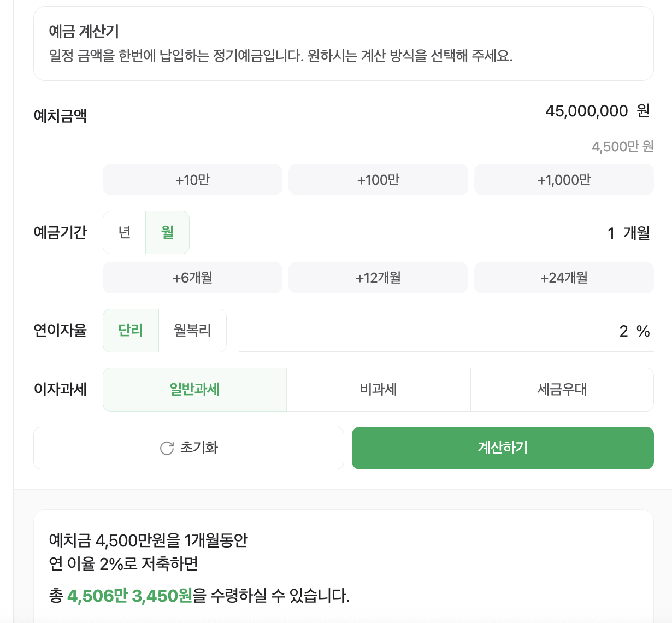Focus the 2 % interest rate field
This screenshot has height=623, width=672.
click(x=446, y=331)
